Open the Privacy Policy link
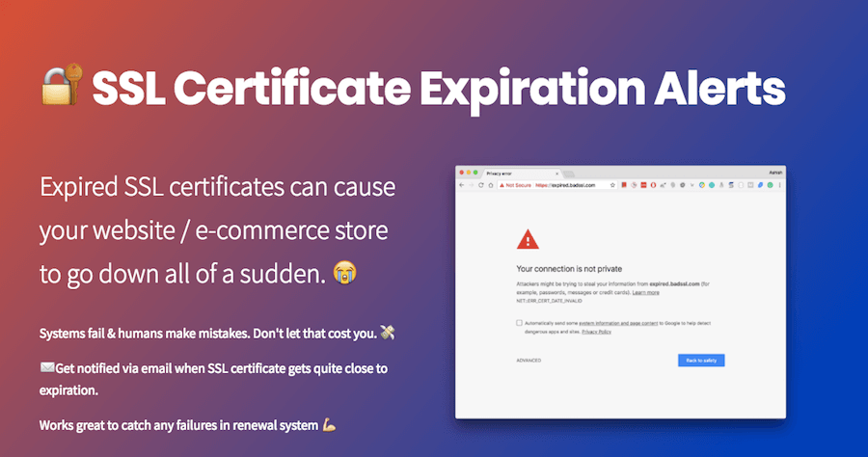868x457 pixels. pos(596,332)
